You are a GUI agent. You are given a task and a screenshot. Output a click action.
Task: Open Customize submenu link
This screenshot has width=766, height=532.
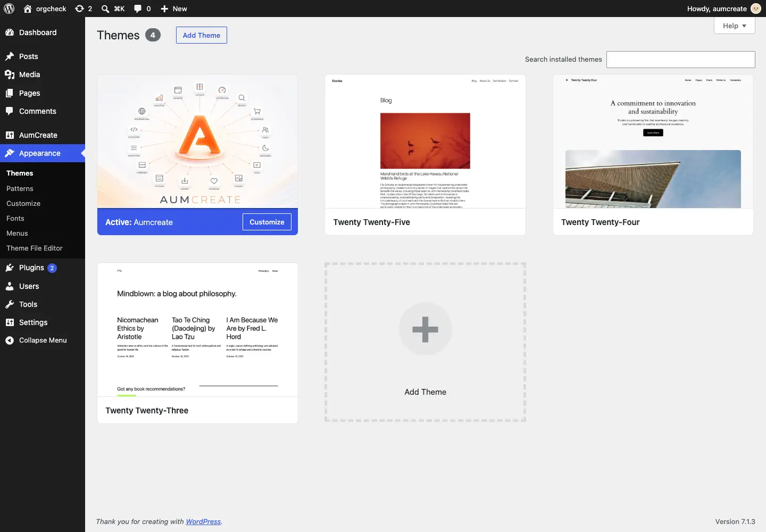pyautogui.click(x=23, y=203)
